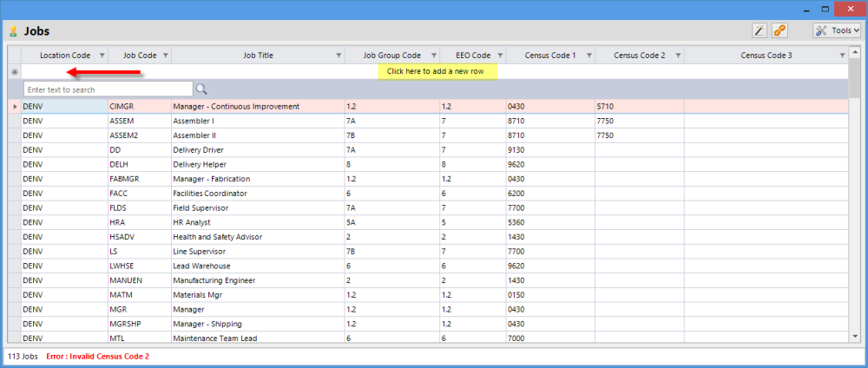Select the 0150 census code cell
Screen dimensions: 868x368
tap(551, 294)
